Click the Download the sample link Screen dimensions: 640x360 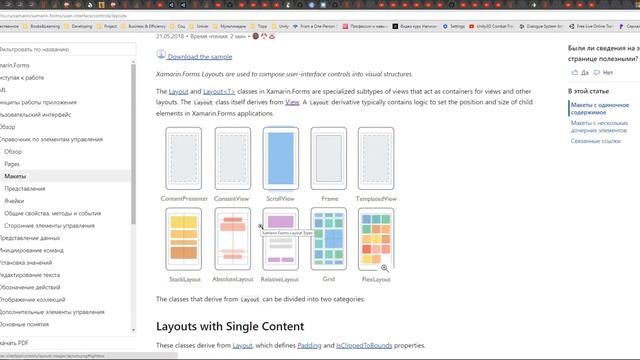200,57
